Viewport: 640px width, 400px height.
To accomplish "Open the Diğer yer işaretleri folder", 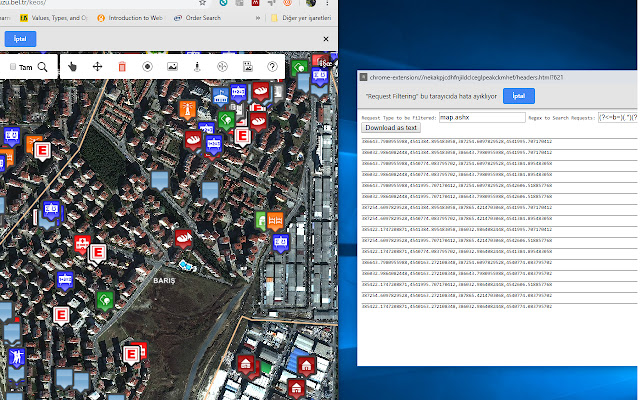I will pyautogui.click(x=300, y=17).
